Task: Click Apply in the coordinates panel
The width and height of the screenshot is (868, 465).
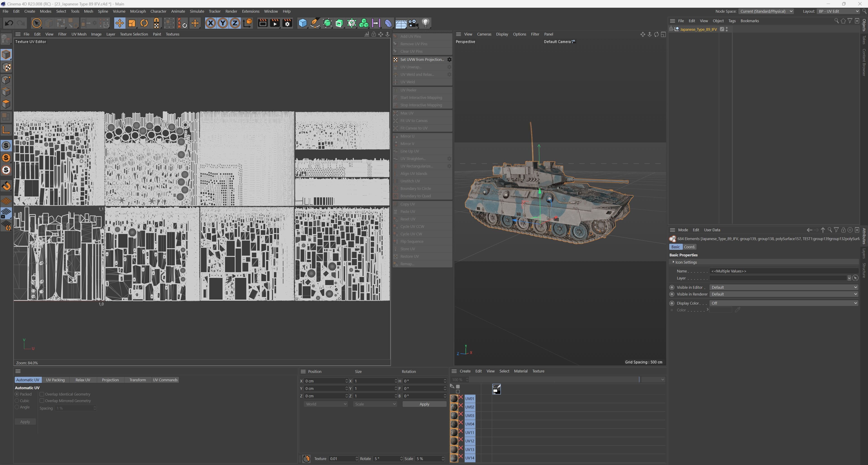Action: (x=424, y=404)
